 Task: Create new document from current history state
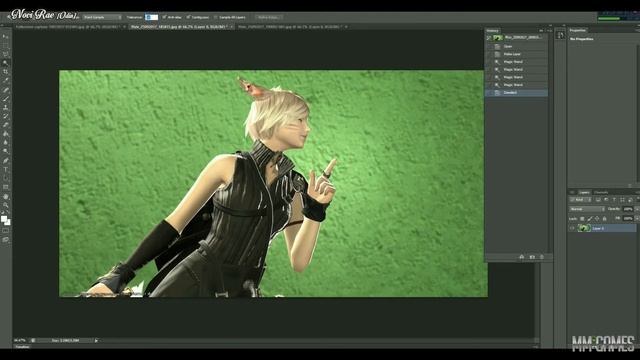coord(521,257)
